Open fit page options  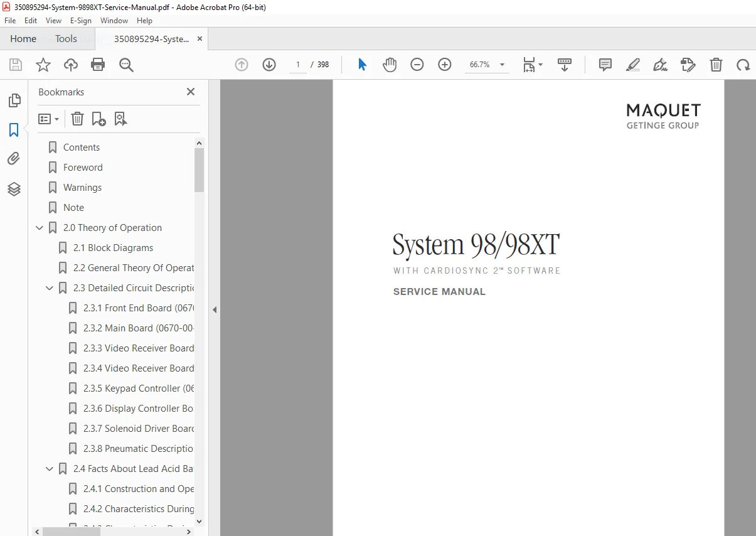pos(533,65)
